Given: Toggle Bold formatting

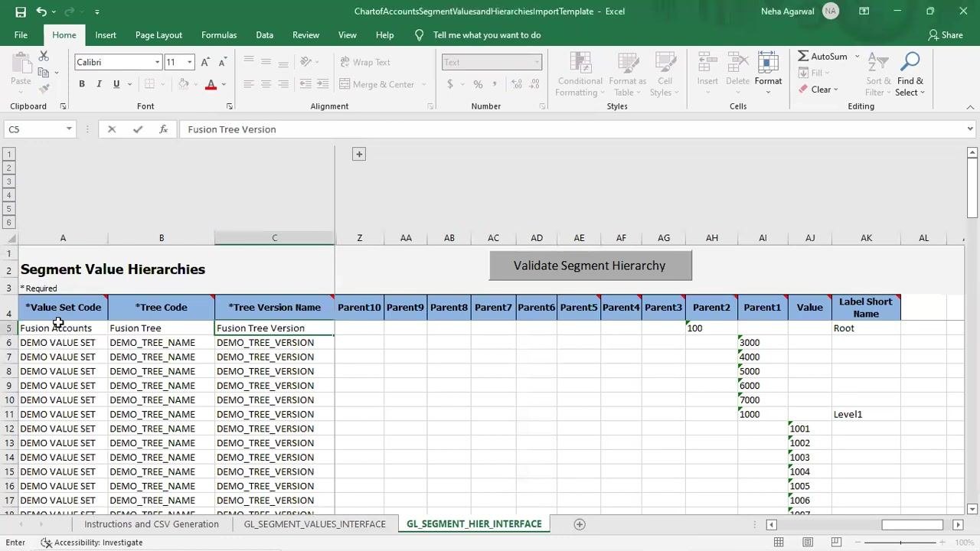Looking at the screenshot, I should [82, 84].
